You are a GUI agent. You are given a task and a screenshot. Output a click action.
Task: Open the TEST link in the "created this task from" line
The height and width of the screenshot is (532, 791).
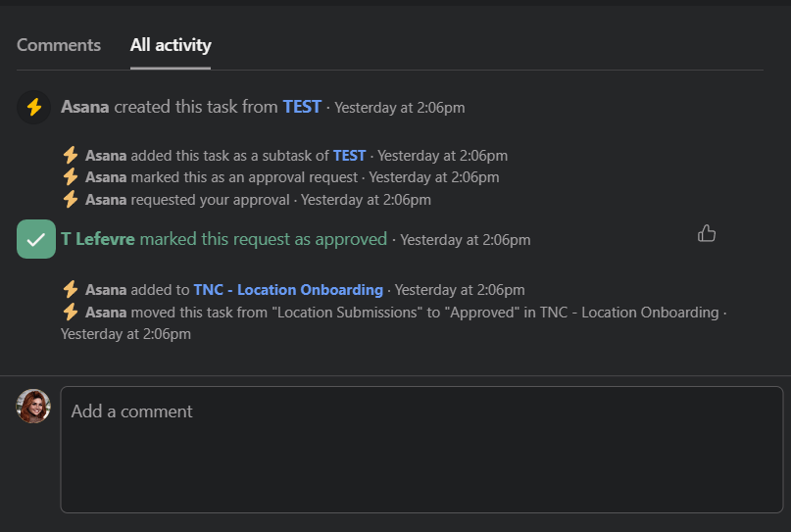[x=302, y=107]
